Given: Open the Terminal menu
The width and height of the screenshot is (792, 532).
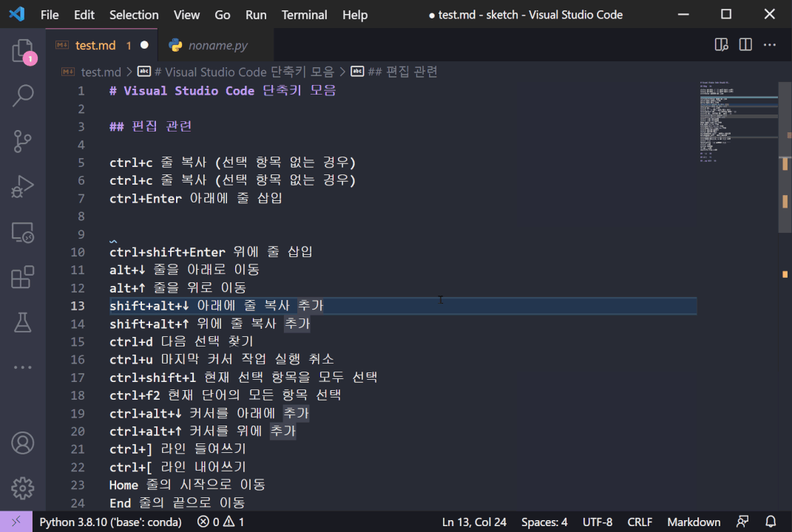Looking at the screenshot, I should click(x=304, y=15).
